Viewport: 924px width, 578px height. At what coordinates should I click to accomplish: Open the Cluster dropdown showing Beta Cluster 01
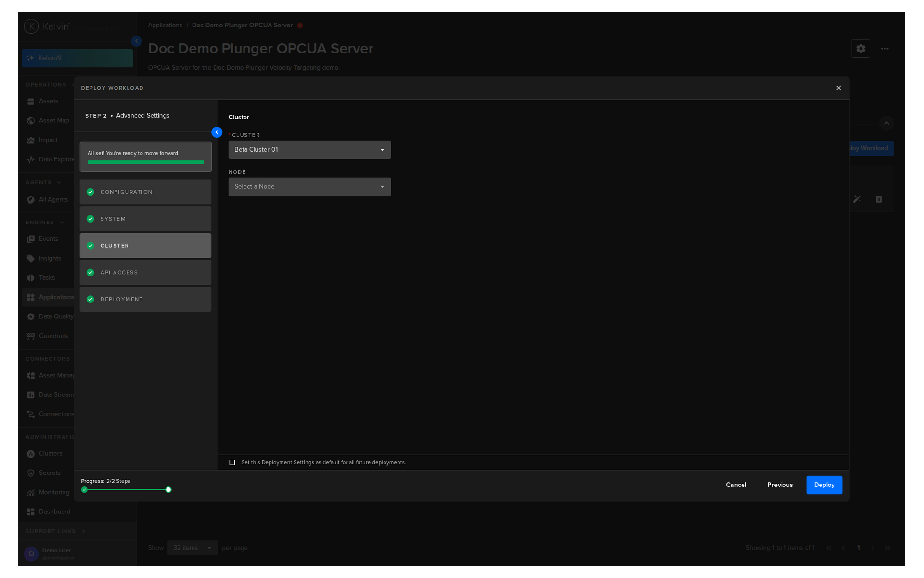coord(309,150)
